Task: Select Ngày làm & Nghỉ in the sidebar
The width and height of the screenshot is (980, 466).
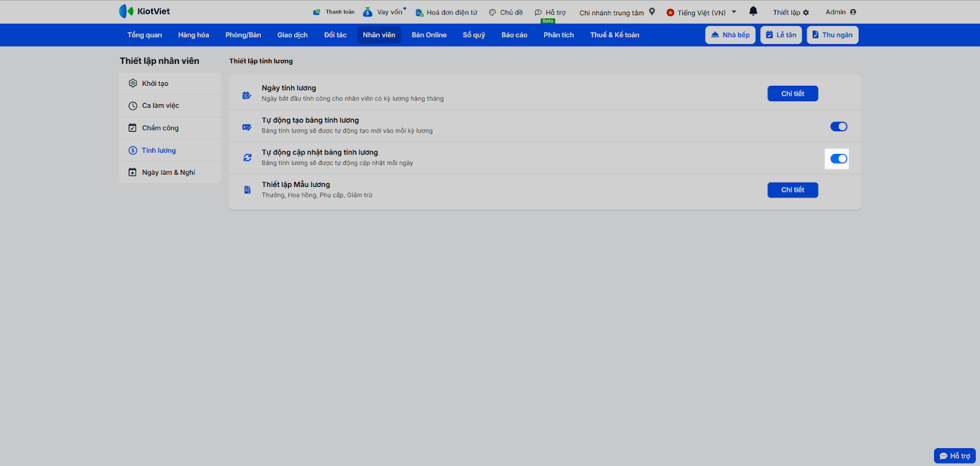Action: [x=170, y=172]
